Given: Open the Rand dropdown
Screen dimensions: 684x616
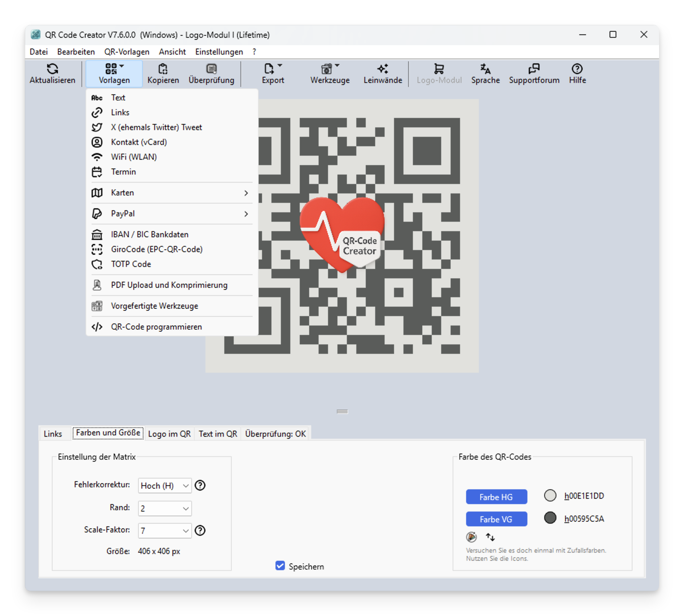Looking at the screenshot, I should (165, 509).
